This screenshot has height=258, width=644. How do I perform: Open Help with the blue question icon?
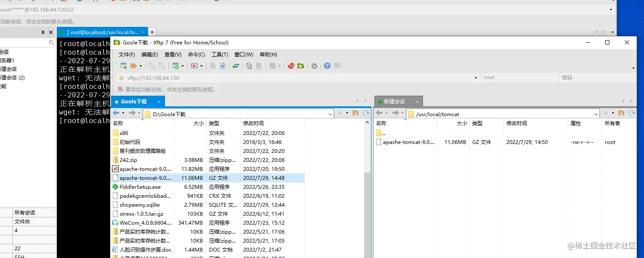click(x=327, y=66)
